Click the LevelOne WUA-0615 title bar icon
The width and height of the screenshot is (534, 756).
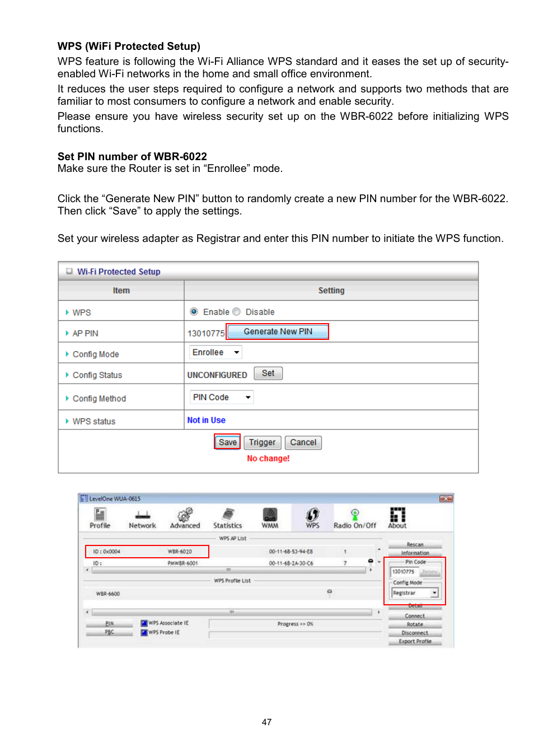click(x=84, y=498)
